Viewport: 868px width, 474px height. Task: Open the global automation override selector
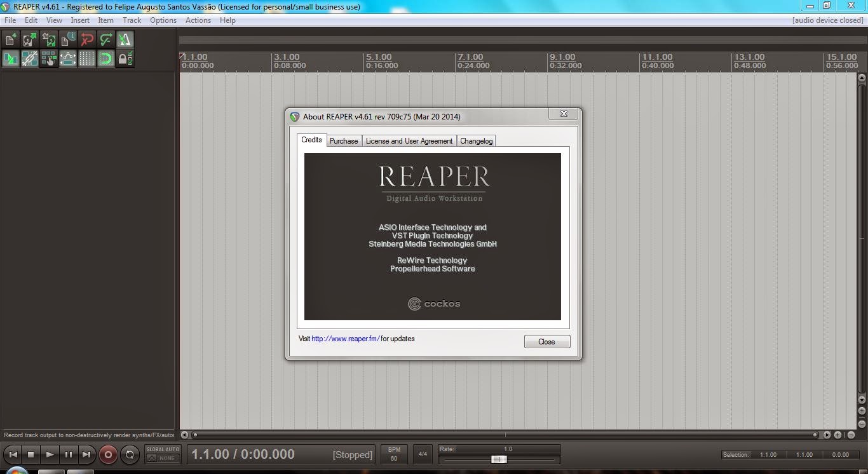click(163, 454)
